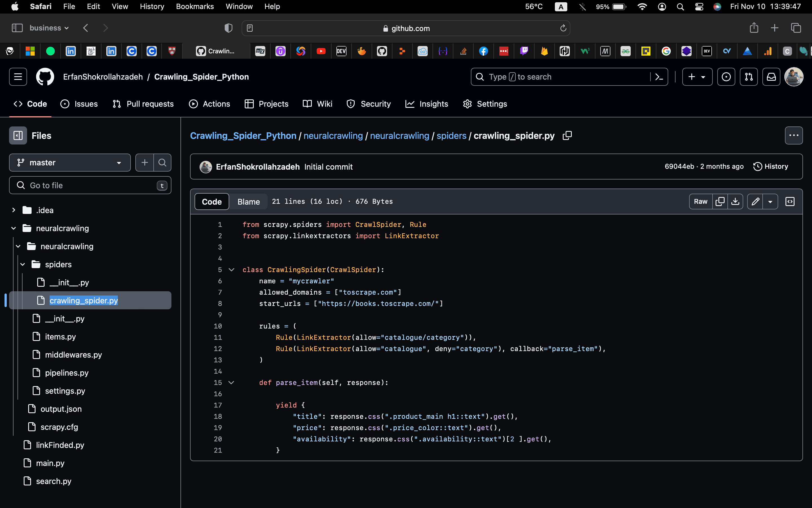Collapse the Files tree side panel
Screen dimensions: 812x508
point(18,135)
